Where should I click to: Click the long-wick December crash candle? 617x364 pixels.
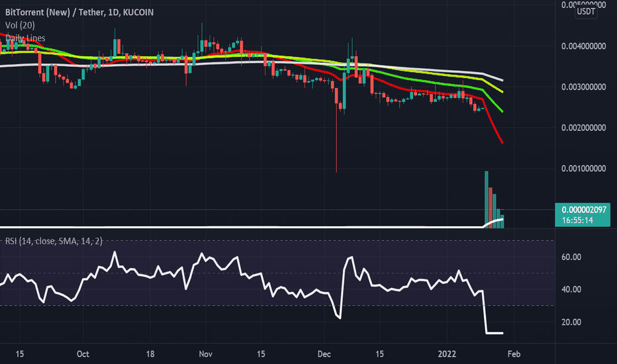(336, 130)
